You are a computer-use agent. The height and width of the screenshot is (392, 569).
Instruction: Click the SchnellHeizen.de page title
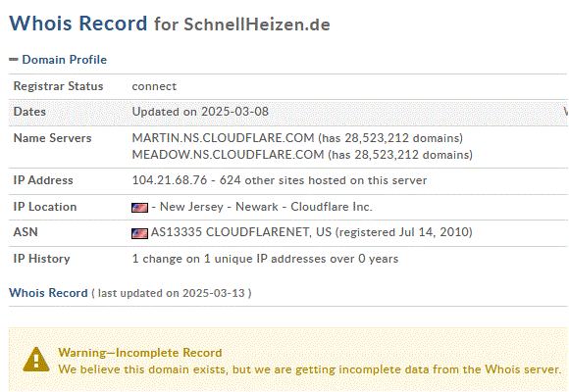click(257, 24)
